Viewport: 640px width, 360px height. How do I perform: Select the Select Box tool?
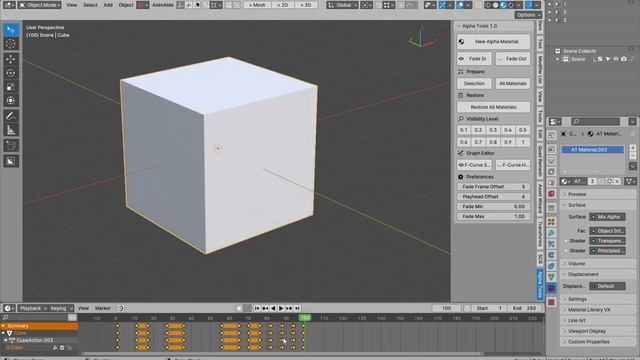coord(11,30)
